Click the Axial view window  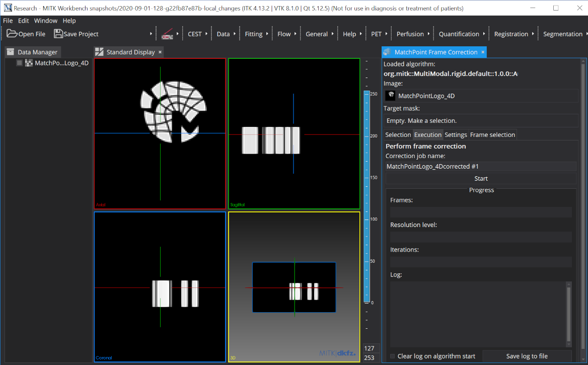click(x=160, y=133)
